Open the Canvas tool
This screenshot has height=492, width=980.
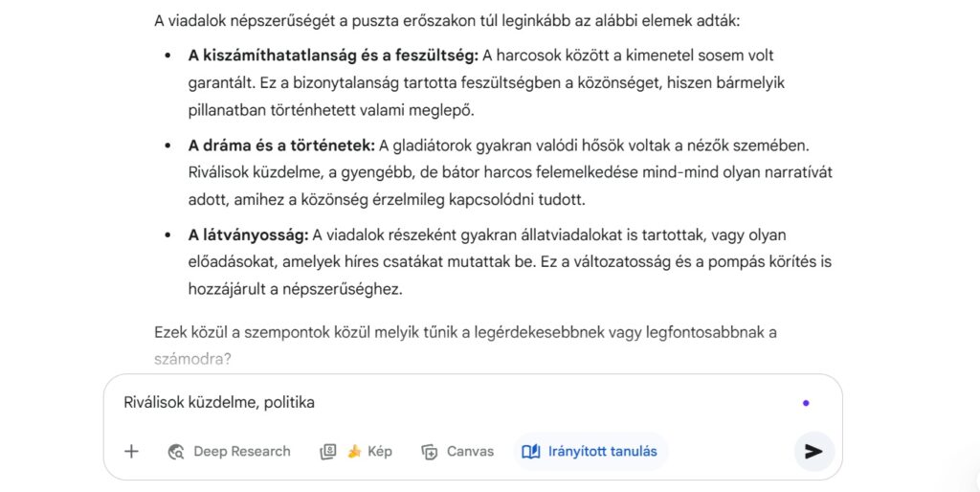coord(457,452)
